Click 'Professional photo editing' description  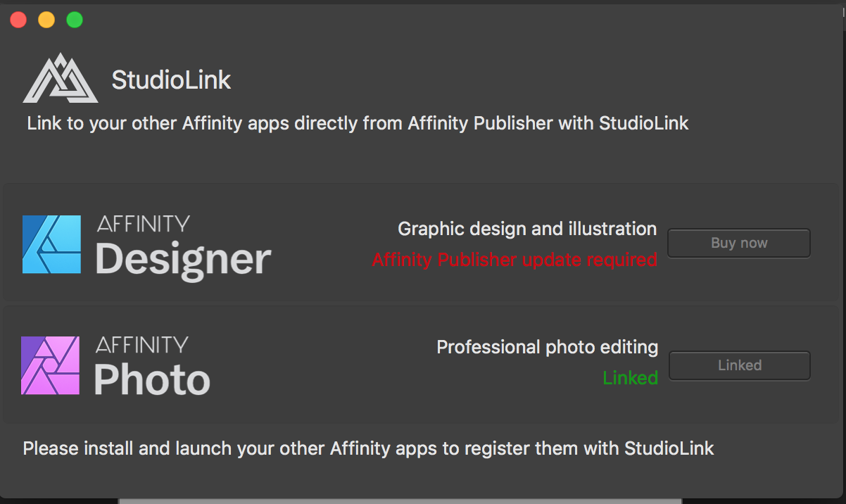pos(548,347)
